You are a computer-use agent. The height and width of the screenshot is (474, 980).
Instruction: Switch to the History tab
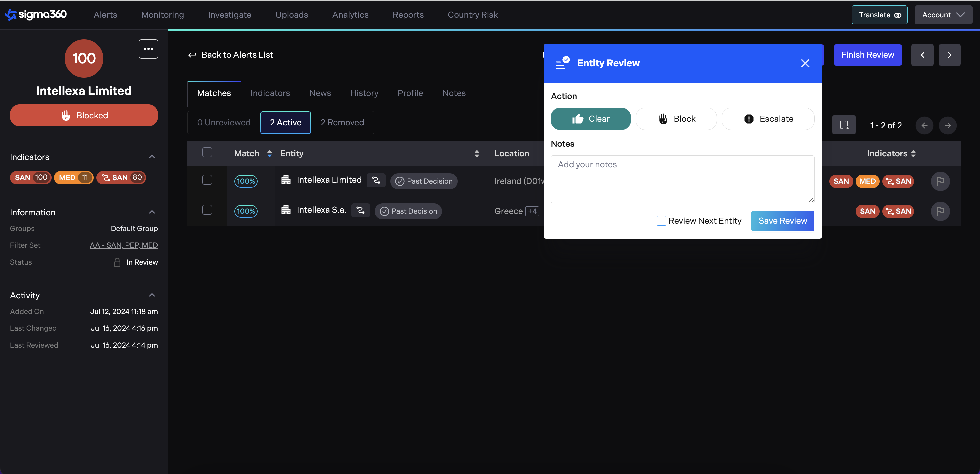pyautogui.click(x=364, y=93)
